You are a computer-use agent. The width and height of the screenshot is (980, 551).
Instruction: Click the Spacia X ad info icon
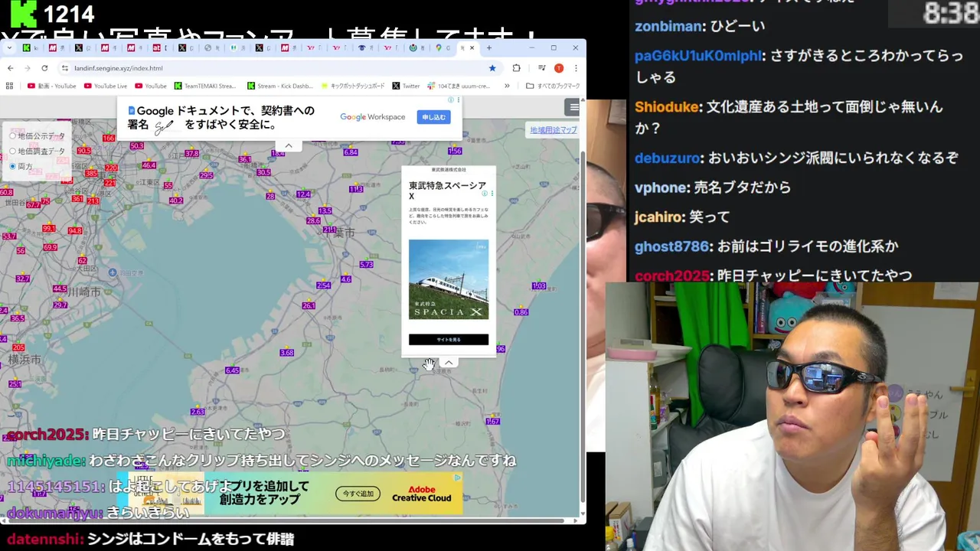pos(485,194)
